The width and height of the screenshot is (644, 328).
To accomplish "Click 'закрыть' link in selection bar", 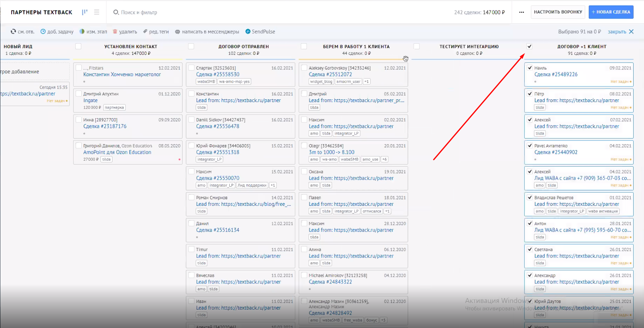I will pos(617,32).
